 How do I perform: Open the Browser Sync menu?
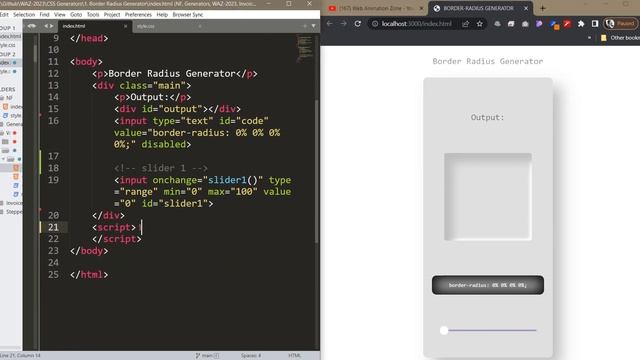point(188,15)
